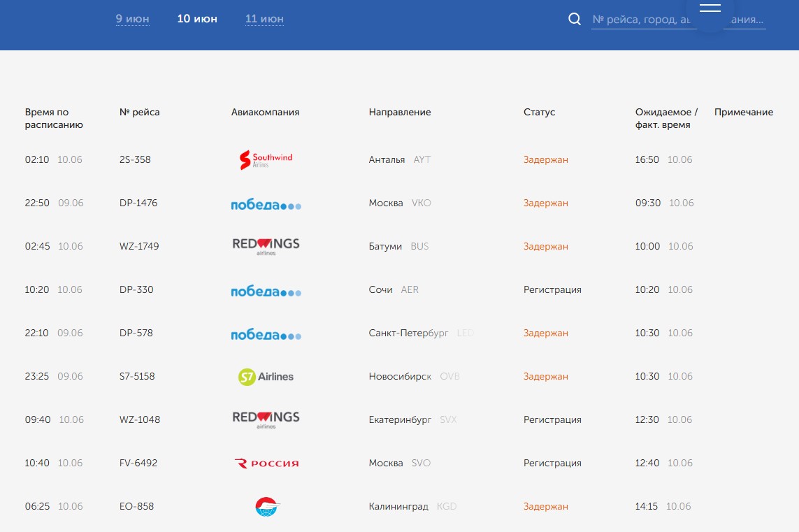
Task: Click the S7 Airlines logo
Action: coord(266,377)
